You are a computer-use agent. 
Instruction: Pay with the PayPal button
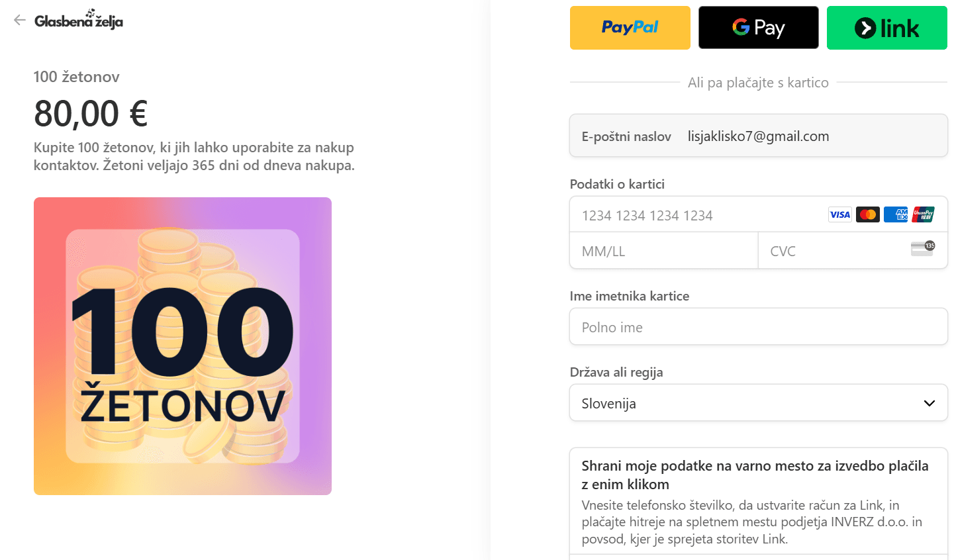pyautogui.click(x=630, y=28)
